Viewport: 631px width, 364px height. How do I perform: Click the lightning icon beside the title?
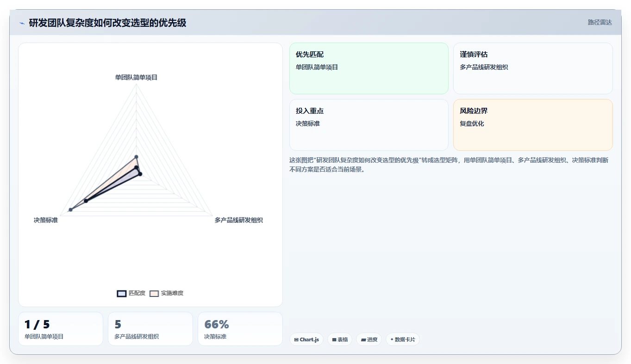pyautogui.click(x=22, y=23)
